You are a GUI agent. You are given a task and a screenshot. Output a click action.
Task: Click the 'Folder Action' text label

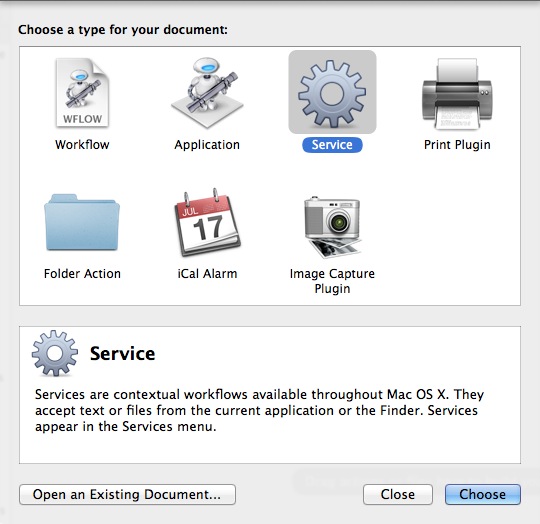82,274
